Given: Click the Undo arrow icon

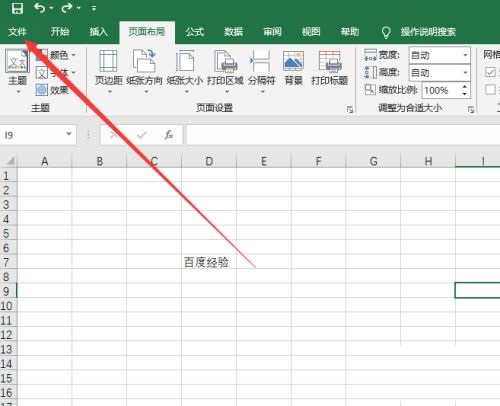Looking at the screenshot, I should point(40,8).
